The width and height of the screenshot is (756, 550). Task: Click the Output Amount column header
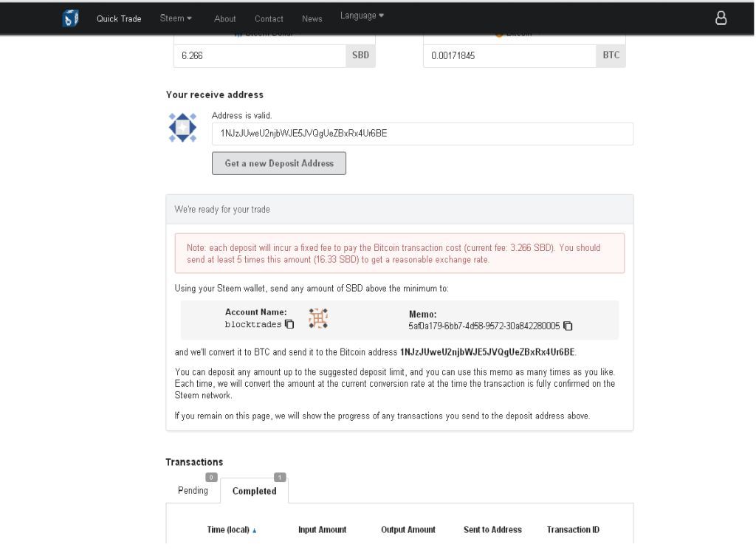[408, 530]
